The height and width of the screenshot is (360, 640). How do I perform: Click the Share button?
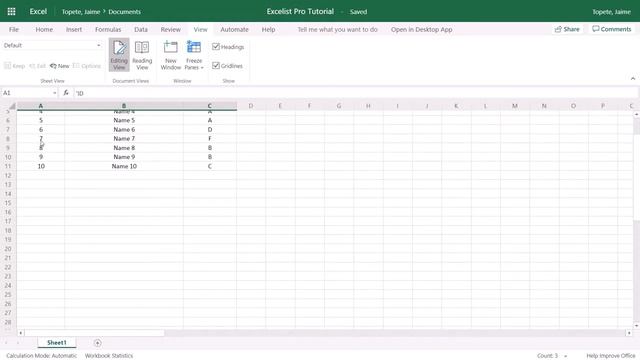click(567, 29)
